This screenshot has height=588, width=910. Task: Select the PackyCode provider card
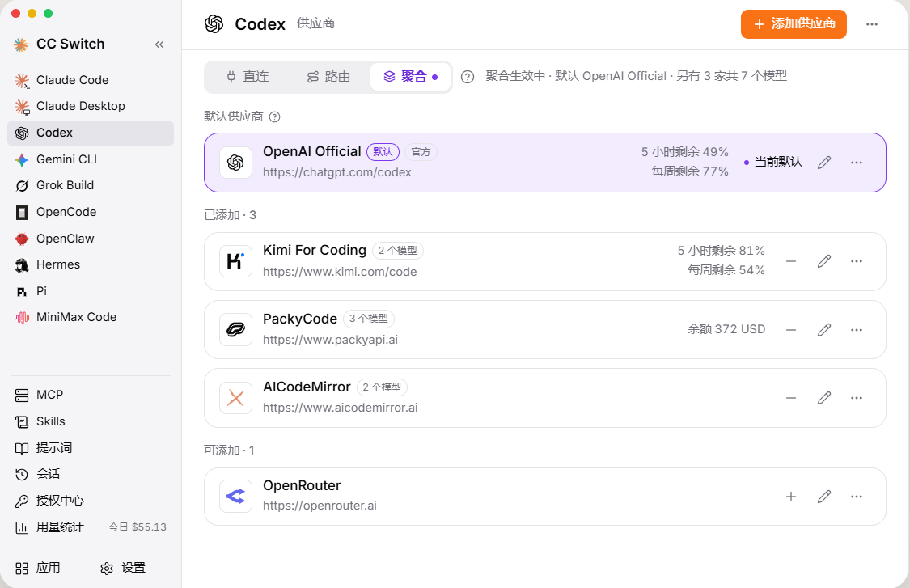(x=545, y=330)
